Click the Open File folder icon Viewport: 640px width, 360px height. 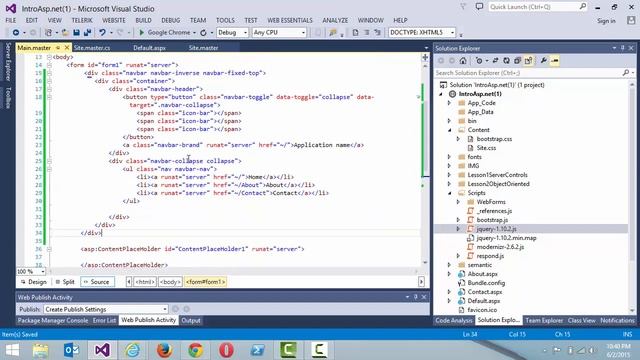point(64,32)
